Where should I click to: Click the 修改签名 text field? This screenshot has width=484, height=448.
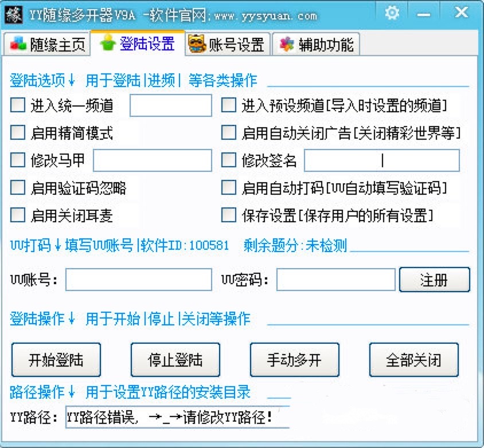point(382,160)
